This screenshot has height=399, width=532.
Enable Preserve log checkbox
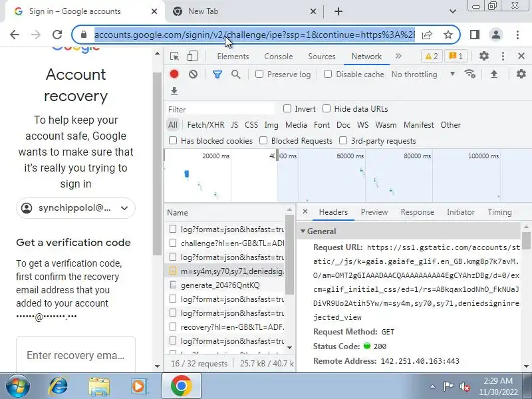259,74
